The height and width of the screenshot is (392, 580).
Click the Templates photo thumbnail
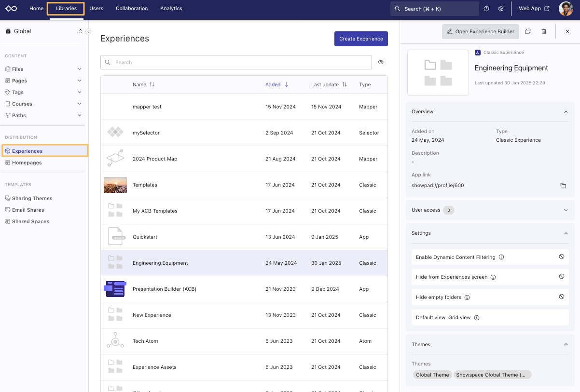click(x=115, y=185)
